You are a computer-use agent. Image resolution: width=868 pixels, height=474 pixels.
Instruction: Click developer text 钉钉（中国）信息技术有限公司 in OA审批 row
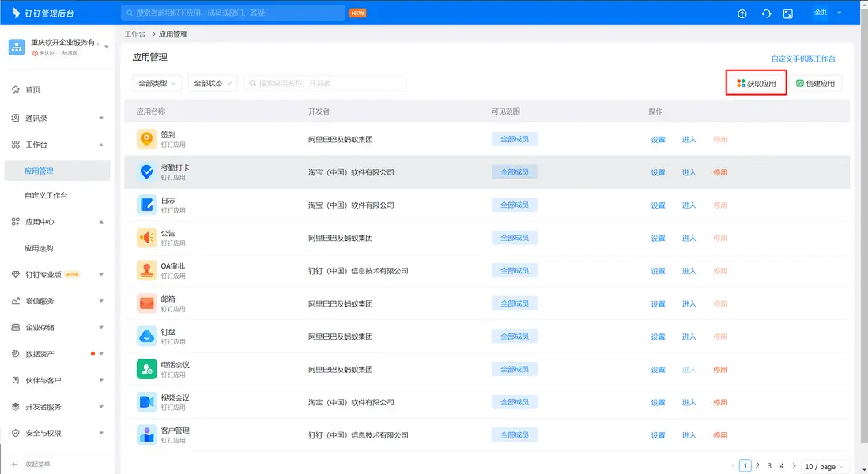[x=358, y=270]
